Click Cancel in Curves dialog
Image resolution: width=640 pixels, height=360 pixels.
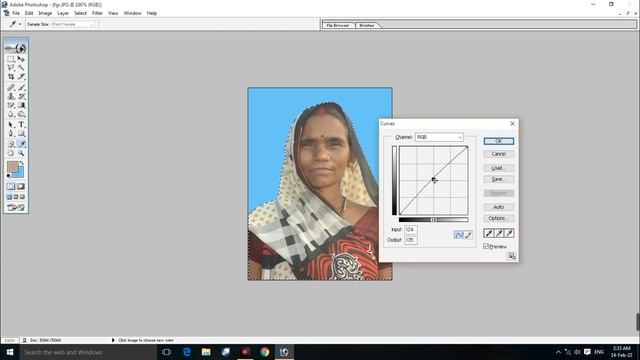[498, 154]
